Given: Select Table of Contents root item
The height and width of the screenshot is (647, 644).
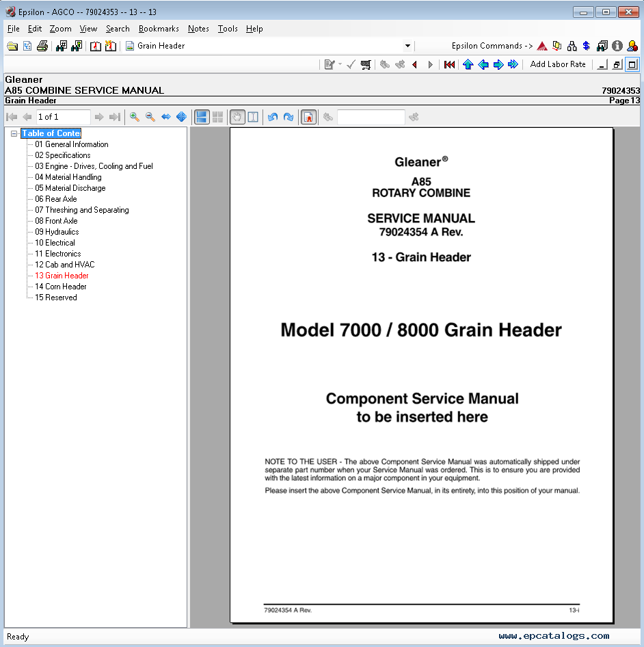Looking at the screenshot, I should tap(51, 133).
